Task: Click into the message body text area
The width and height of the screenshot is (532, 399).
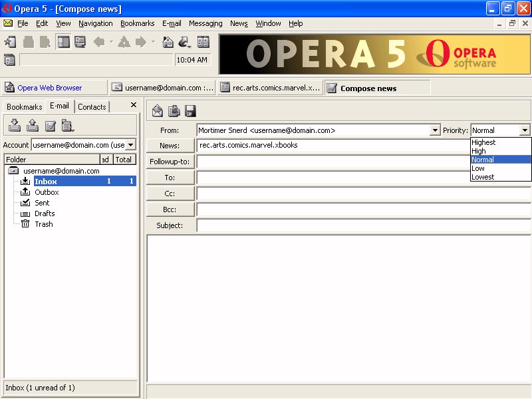Action: tap(339, 309)
